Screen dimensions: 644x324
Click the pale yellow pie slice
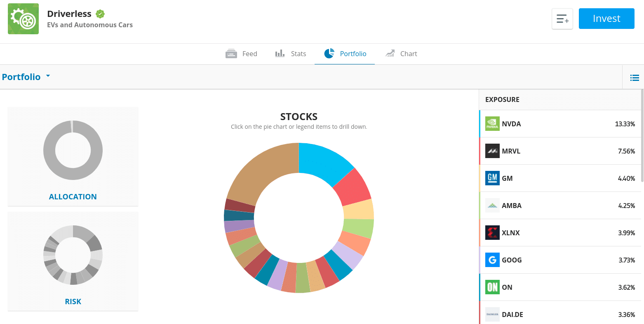359,209
